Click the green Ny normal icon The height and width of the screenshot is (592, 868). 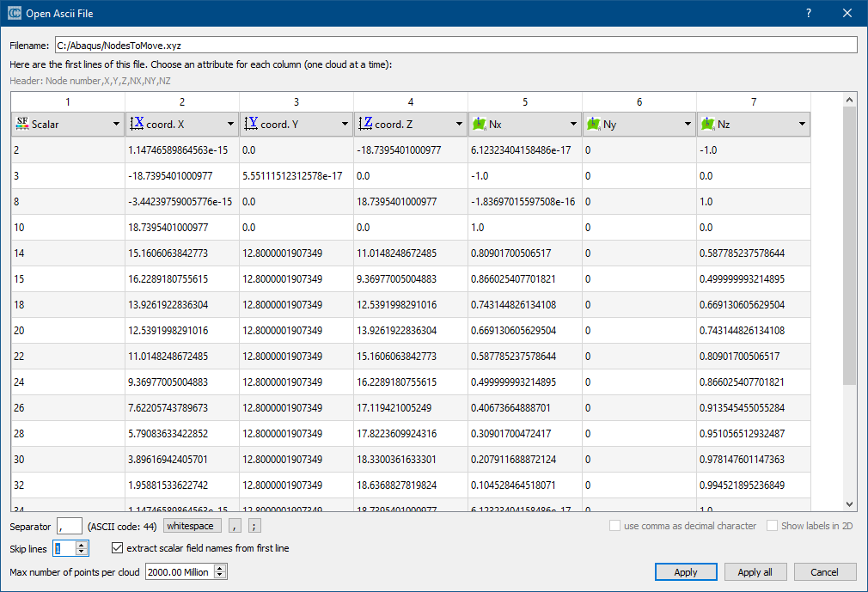594,125
